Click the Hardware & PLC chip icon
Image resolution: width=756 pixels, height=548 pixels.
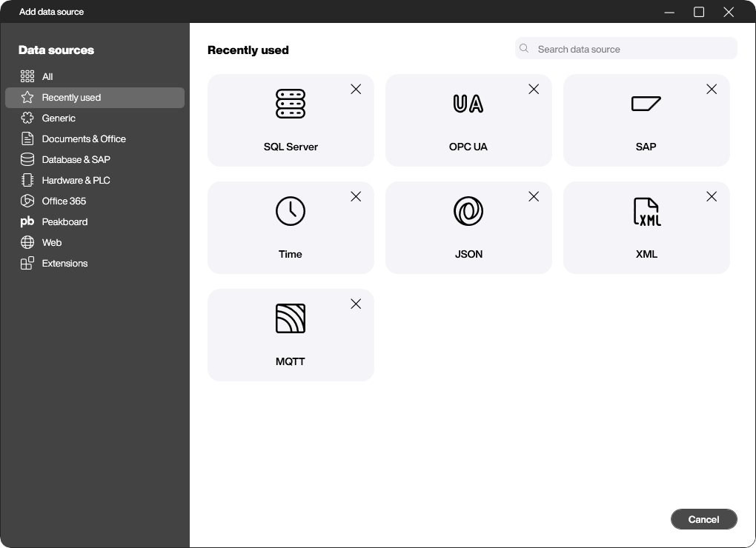(27, 180)
